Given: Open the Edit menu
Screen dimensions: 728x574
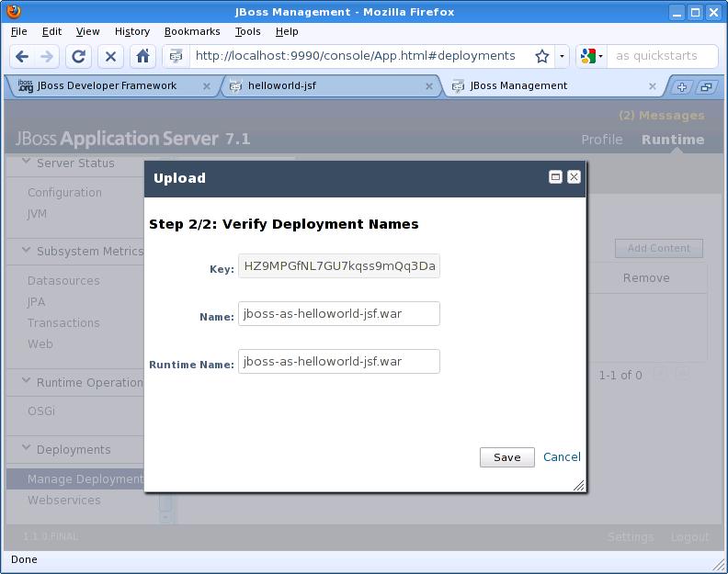Looking at the screenshot, I should tap(51, 31).
